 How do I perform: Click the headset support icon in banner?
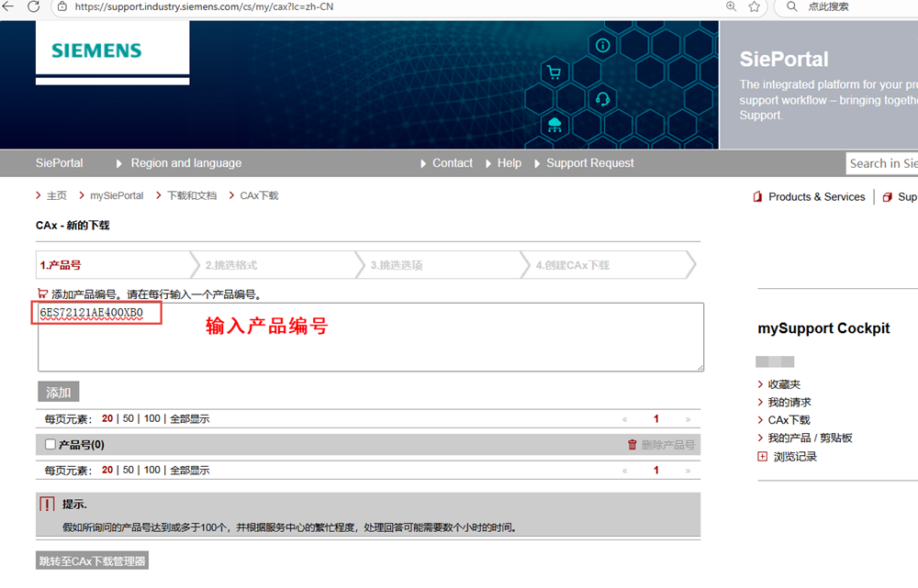pos(603,98)
